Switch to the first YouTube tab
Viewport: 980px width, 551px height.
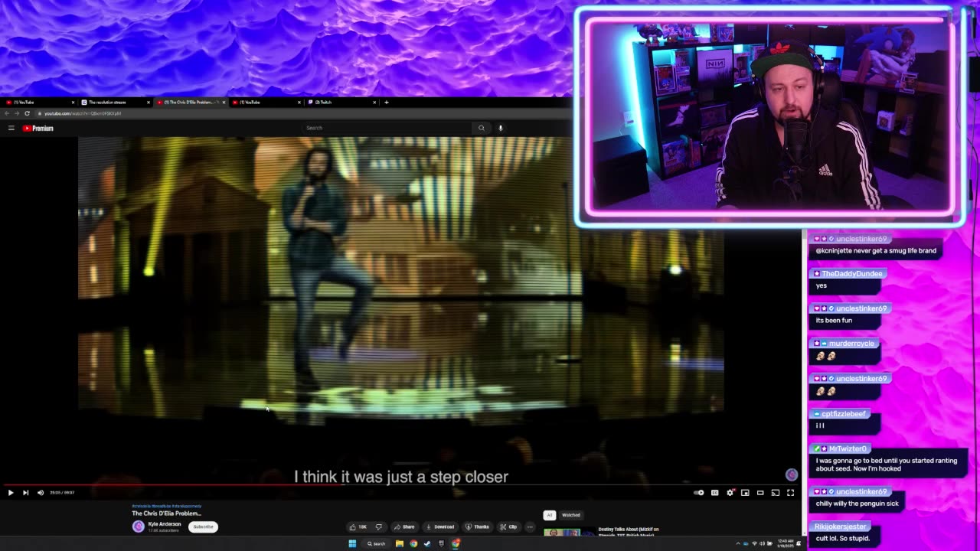click(x=38, y=102)
